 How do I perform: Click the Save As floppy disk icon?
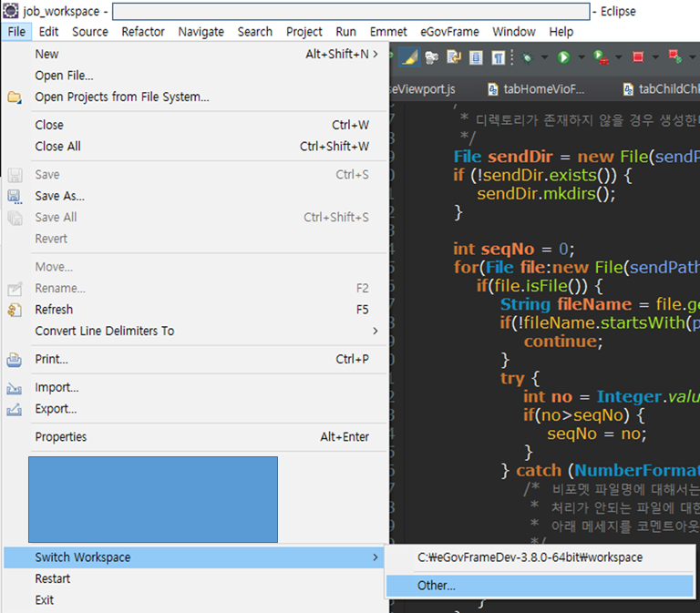(x=15, y=197)
